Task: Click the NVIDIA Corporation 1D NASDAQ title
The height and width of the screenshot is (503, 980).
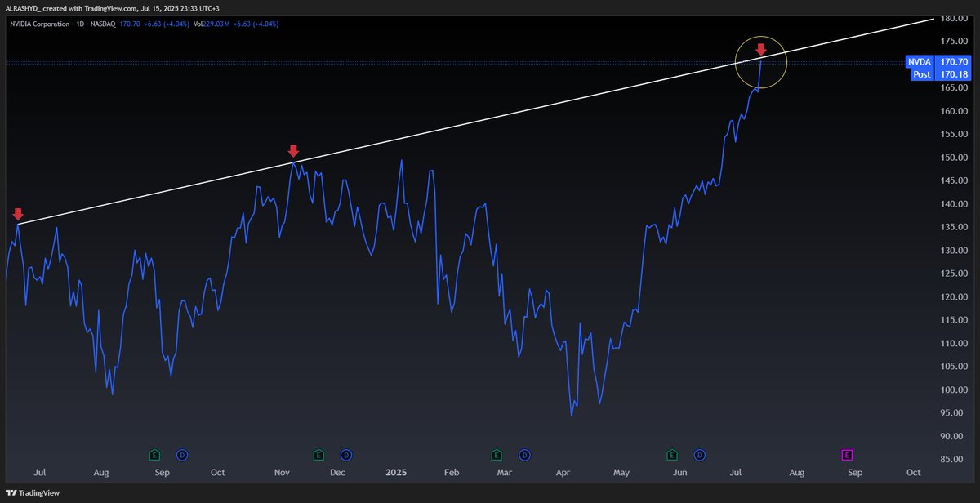Action: pyautogui.click(x=62, y=24)
